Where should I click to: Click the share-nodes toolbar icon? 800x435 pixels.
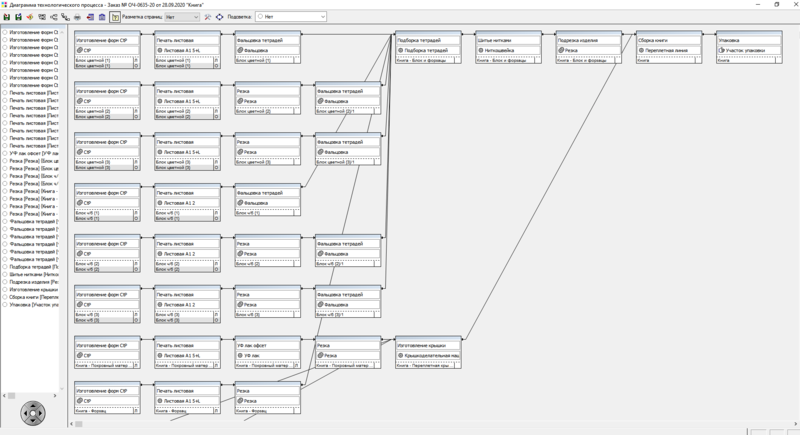click(54, 17)
